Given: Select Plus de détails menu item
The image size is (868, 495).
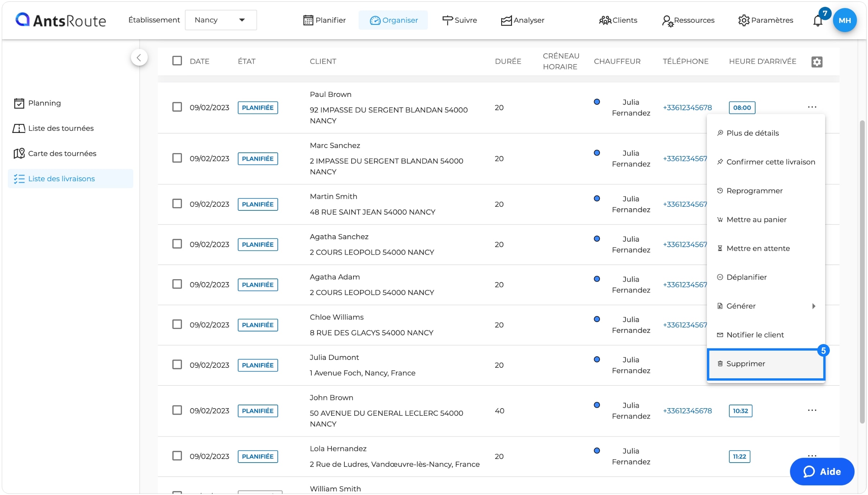Looking at the screenshot, I should tap(766, 133).
